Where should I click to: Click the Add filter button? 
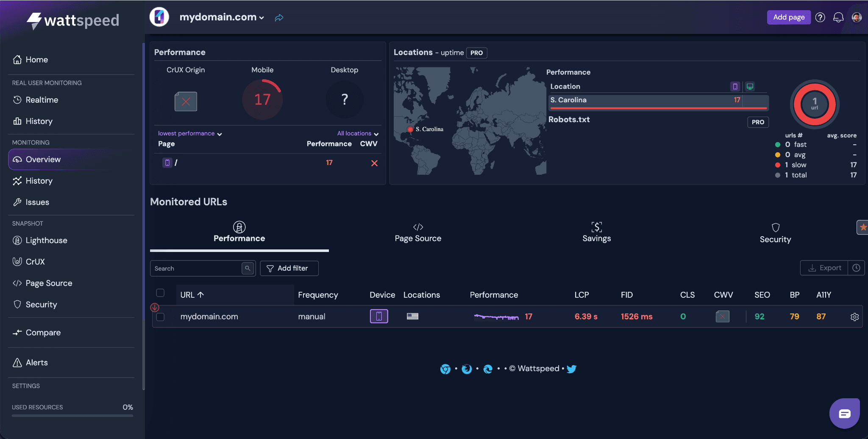(289, 268)
